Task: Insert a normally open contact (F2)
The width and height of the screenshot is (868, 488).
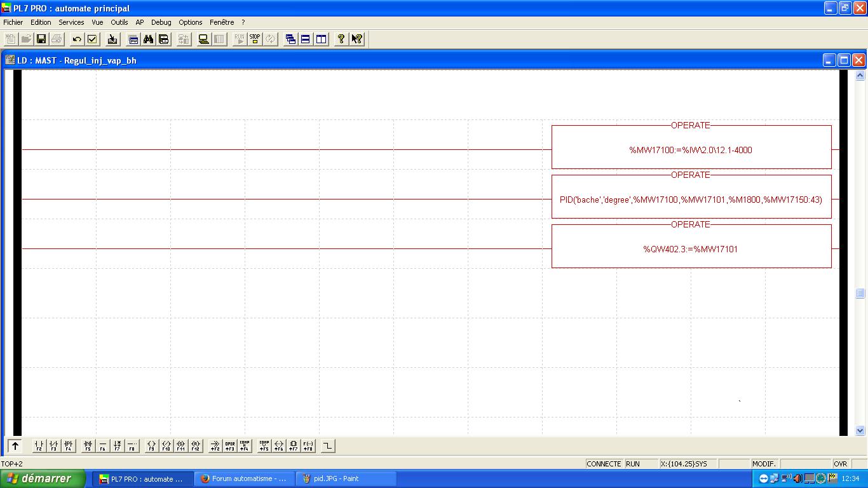Action: [39, 446]
